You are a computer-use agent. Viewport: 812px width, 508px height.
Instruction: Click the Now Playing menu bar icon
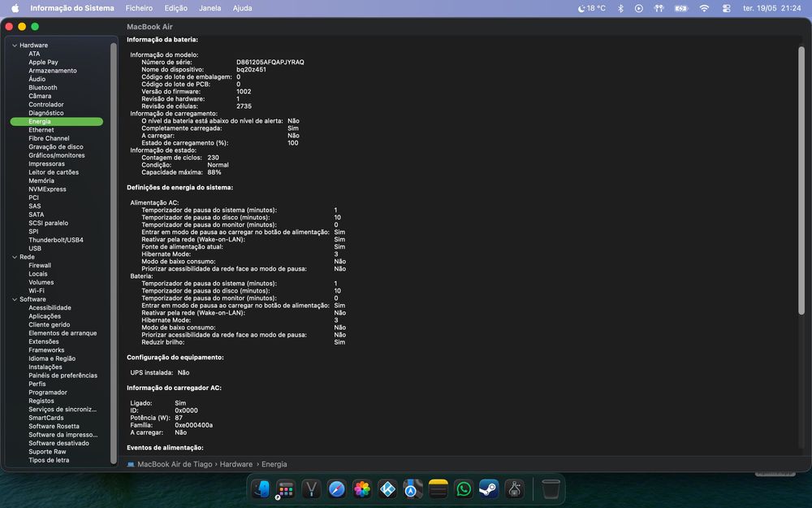[x=639, y=8]
